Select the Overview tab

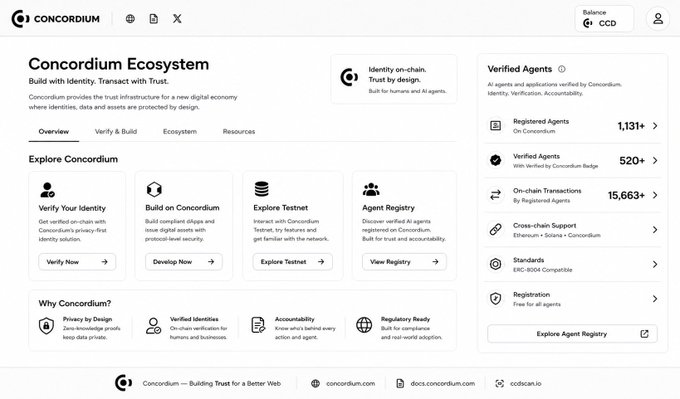54,131
